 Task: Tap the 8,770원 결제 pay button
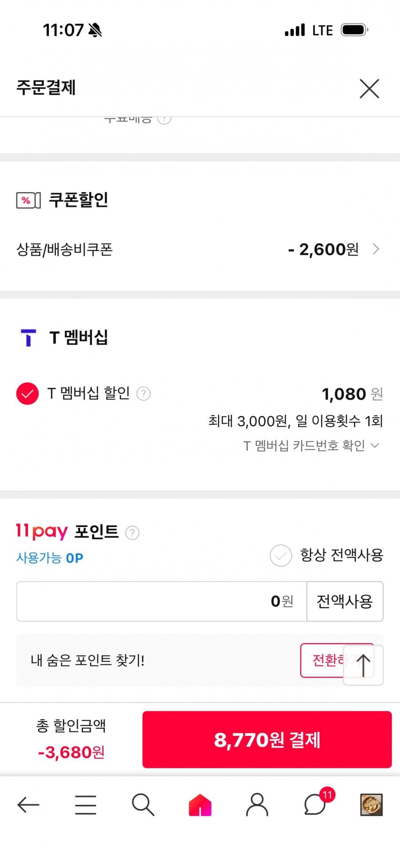click(x=267, y=739)
